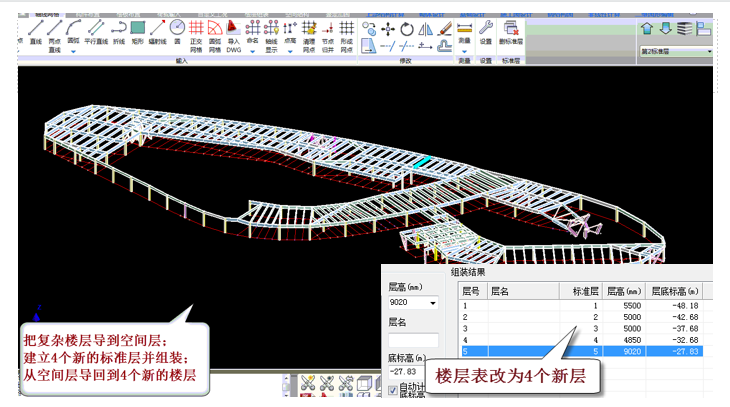Select the 直线 line drawing tool
This screenshot has width=730, height=407.
pyautogui.click(x=36, y=32)
